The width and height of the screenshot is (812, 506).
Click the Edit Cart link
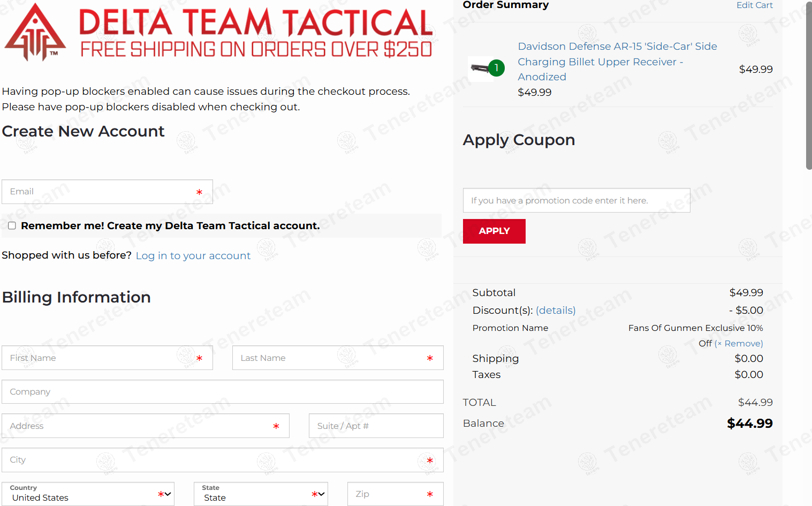[754, 5]
